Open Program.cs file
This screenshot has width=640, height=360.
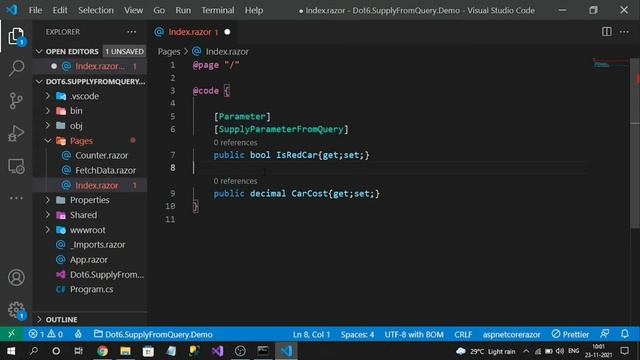point(91,289)
